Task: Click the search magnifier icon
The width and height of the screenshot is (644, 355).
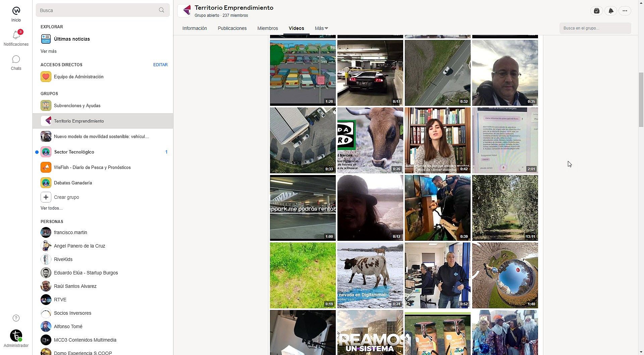Action: [x=162, y=10]
